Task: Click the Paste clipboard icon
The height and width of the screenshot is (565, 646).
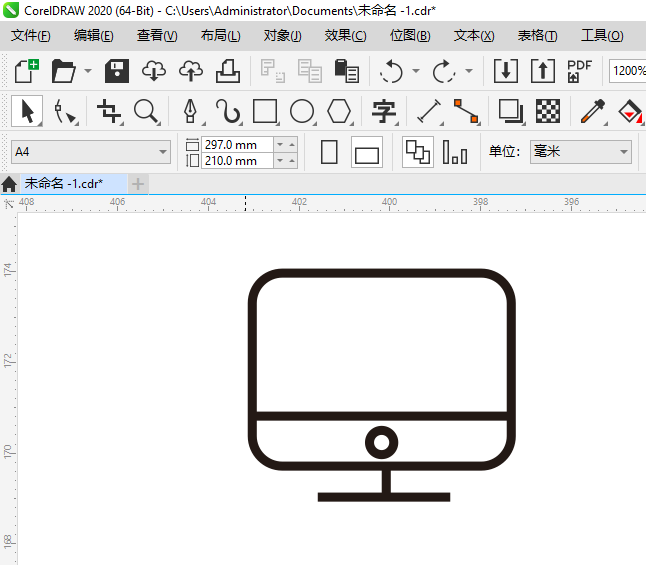Action: point(346,71)
